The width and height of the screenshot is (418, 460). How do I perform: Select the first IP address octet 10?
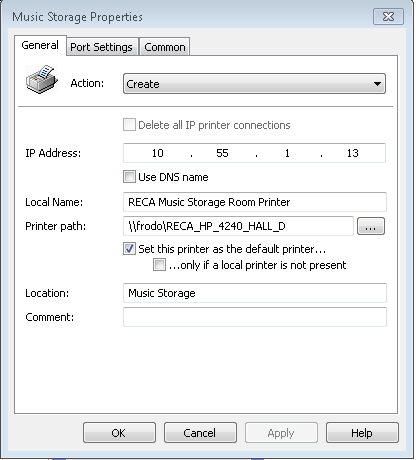click(158, 153)
